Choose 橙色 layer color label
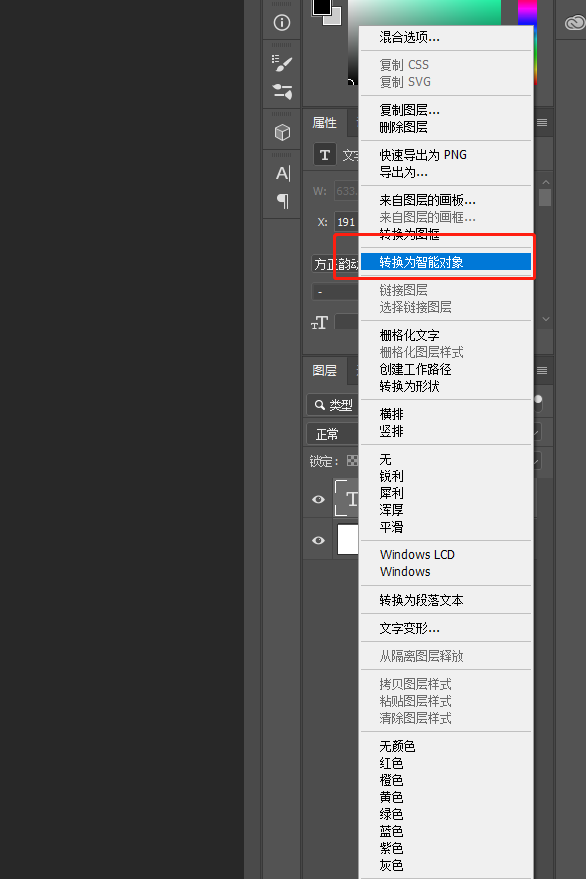The image size is (586, 879). [x=446, y=780]
